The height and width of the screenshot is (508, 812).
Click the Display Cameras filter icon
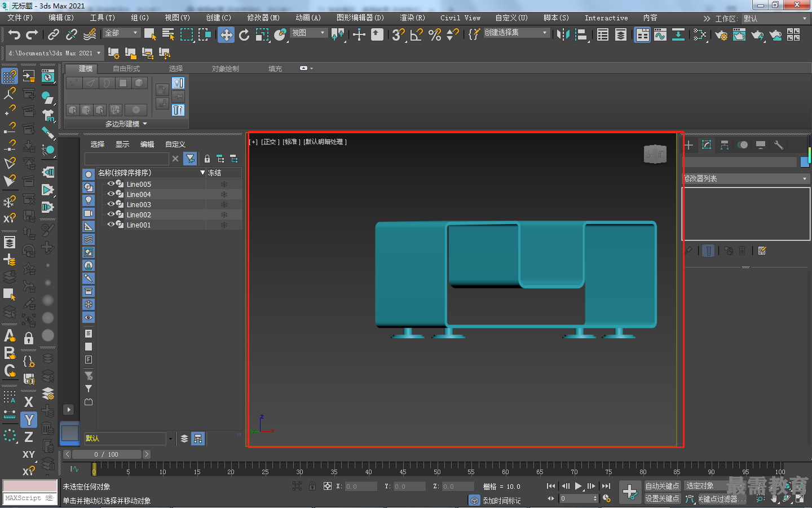click(x=89, y=213)
